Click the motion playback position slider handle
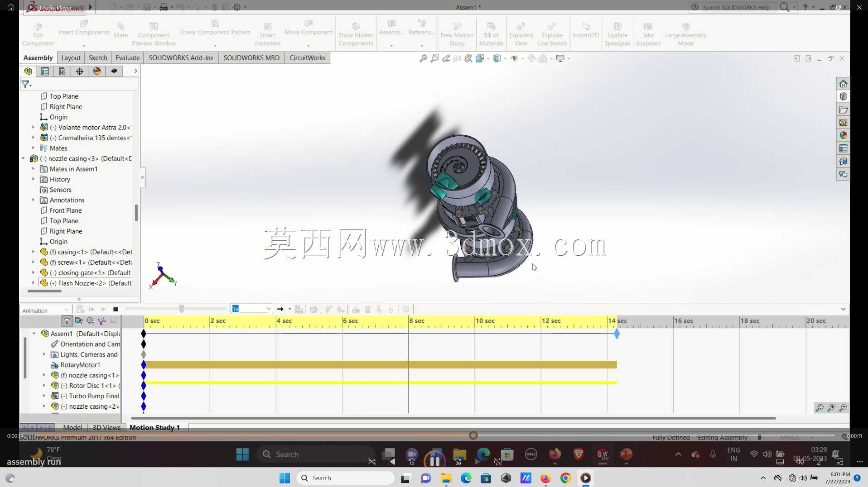Viewport: 868px width, 487px height. pyautogui.click(x=182, y=309)
